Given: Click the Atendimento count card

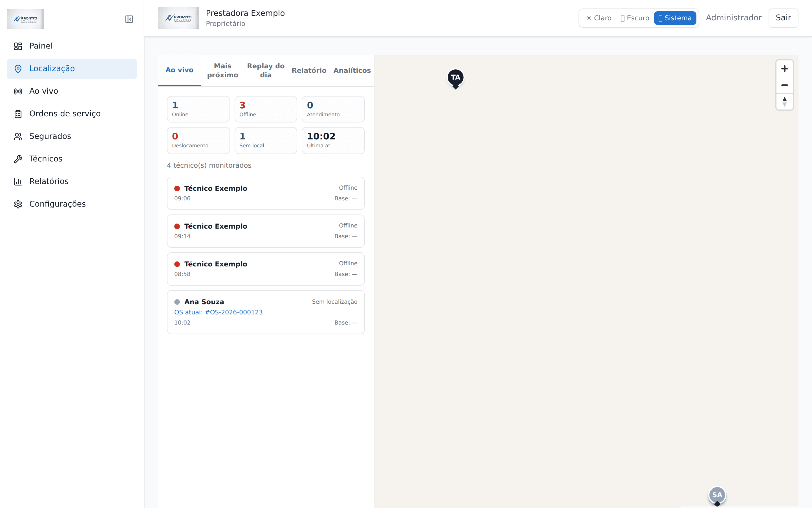Looking at the screenshot, I should (333, 109).
